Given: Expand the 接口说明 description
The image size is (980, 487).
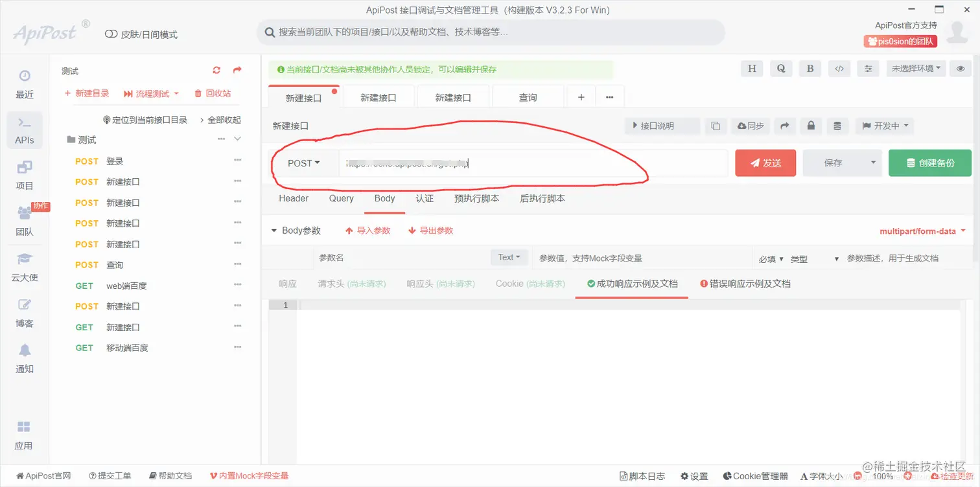Looking at the screenshot, I should (662, 126).
